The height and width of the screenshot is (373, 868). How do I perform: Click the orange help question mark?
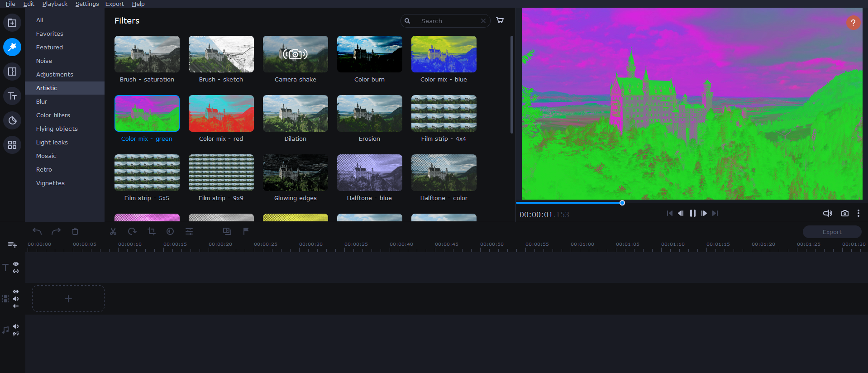[x=853, y=23]
